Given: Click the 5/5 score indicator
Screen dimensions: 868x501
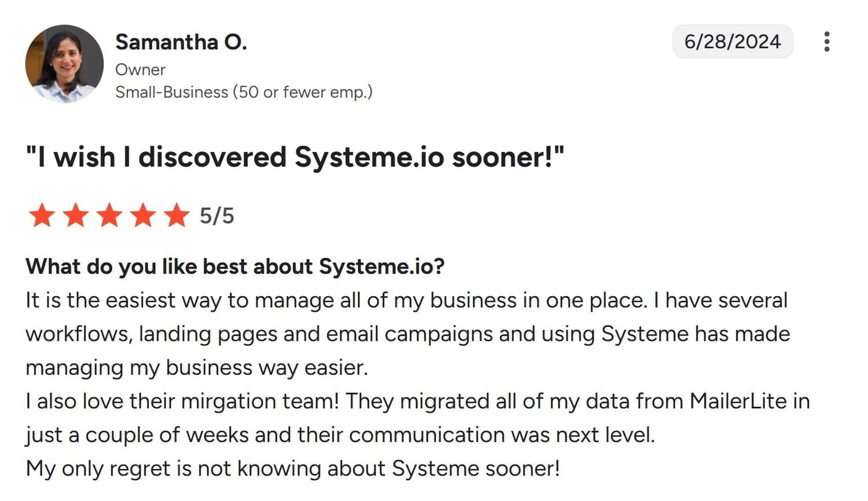Looking at the screenshot, I should (216, 216).
